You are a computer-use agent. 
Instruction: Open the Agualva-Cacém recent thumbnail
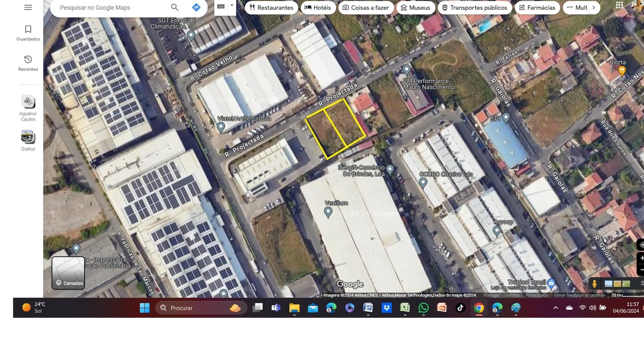pos(28,101)
